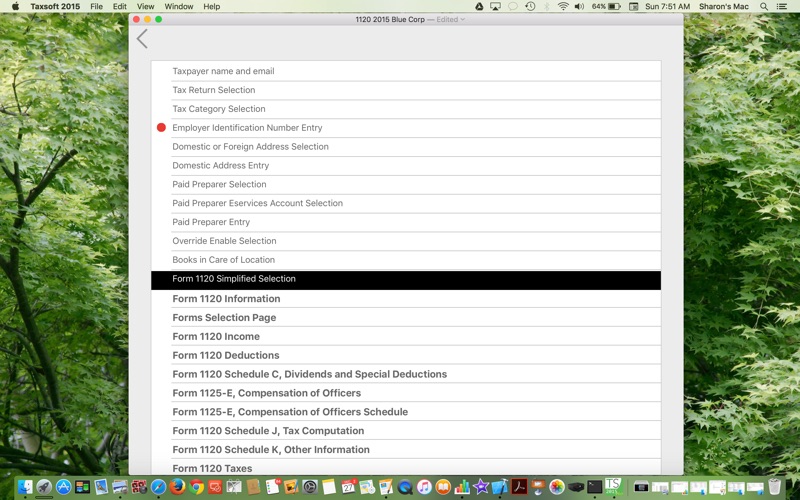
Task: Open Numbers chart icon in dock
Action: point(462,486)
